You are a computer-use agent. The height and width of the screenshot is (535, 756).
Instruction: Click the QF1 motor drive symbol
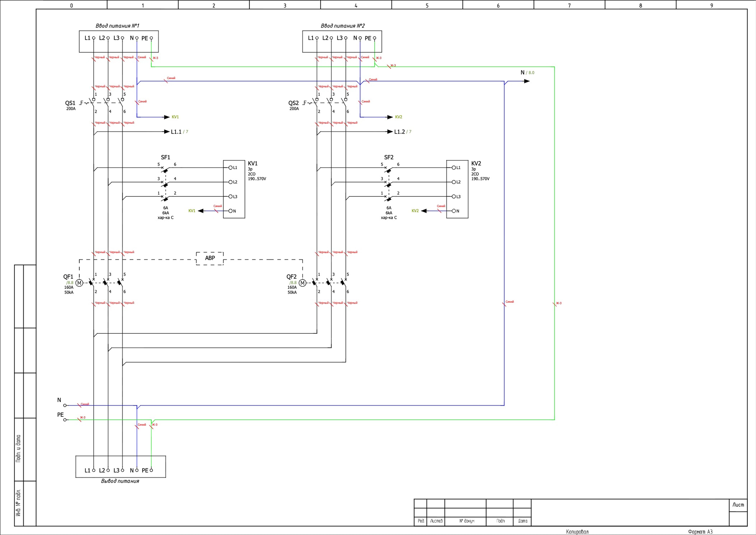click(x=79, y=283)
